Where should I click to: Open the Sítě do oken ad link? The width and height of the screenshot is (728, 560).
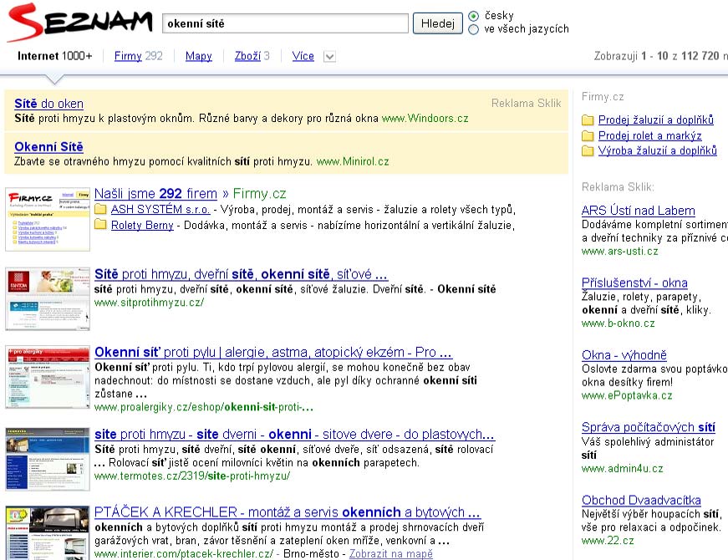click(x=48, y=104)
